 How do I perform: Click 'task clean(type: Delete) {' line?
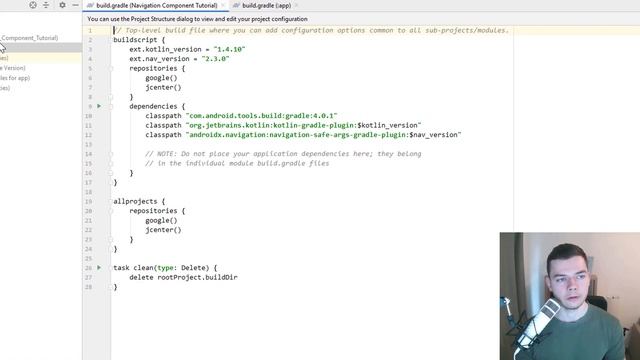click(x=165, y=268)
